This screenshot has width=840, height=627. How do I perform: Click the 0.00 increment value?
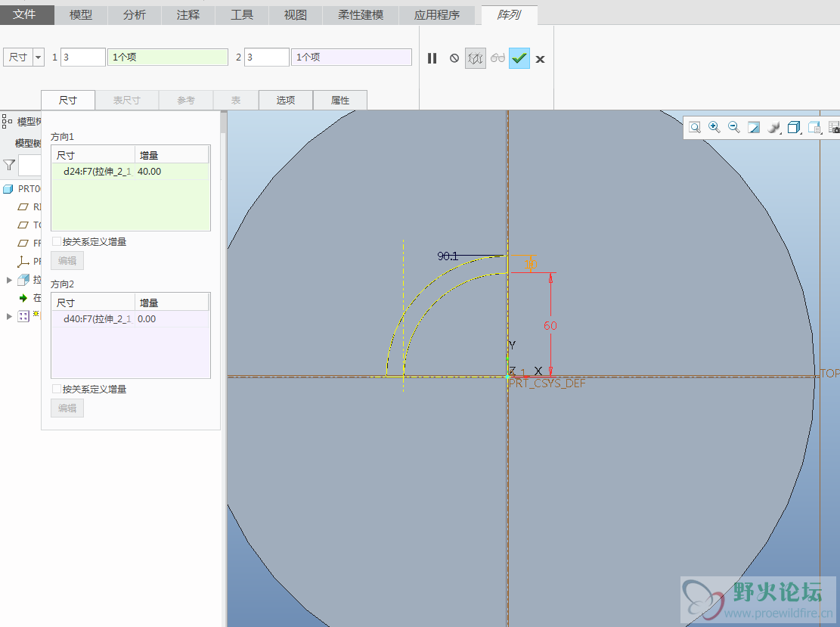tap(147, 319)
